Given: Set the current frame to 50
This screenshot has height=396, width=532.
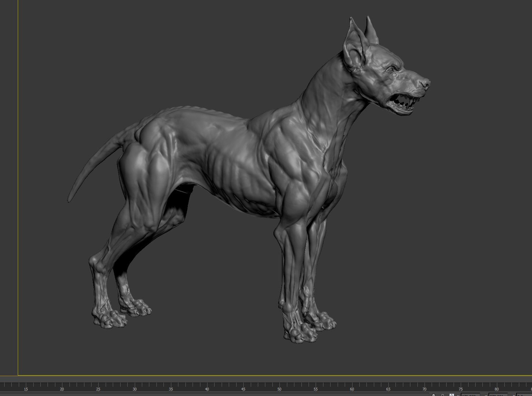Looking at the screenshot, I should tap(279, 389).
